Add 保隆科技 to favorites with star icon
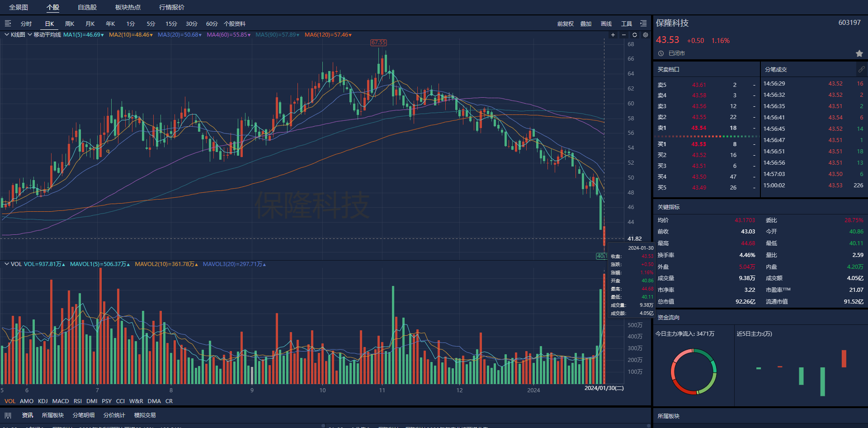This screenshot has width=868, height=428. click(859, 53)
